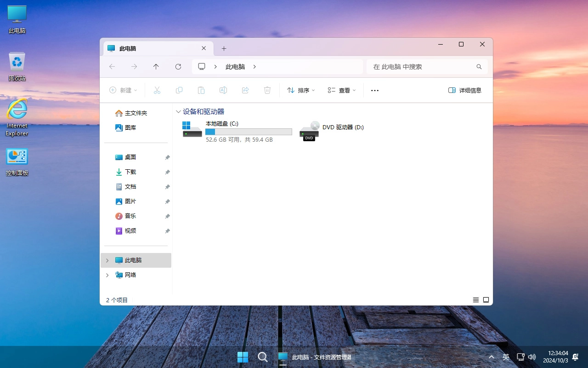Select the Cut icon in the toolbar
Screen dimensions: 588x368
[x=157, y=90]
